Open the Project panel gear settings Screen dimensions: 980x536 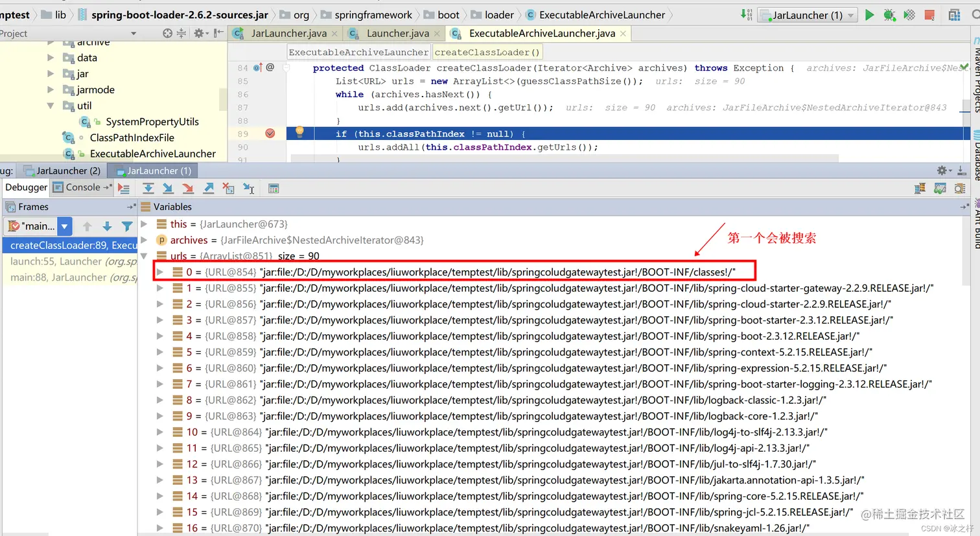(x=200, y=33)
